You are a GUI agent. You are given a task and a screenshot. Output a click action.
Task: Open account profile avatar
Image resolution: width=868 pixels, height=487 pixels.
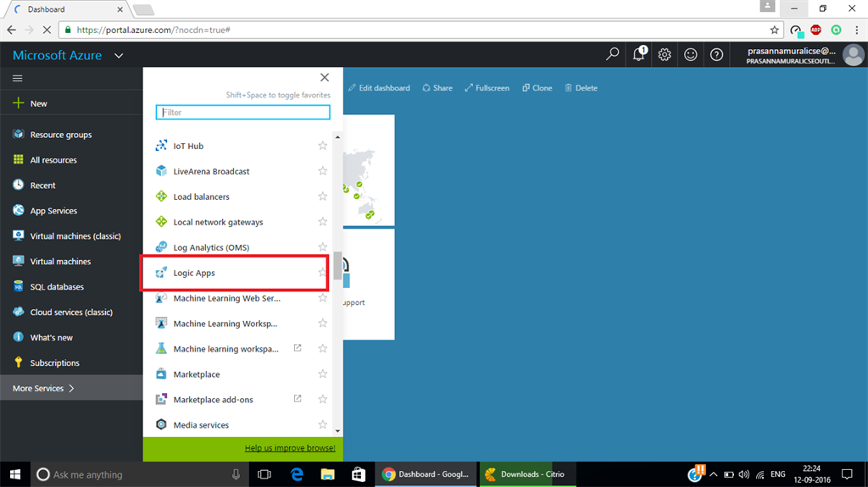pyautogui.click(x=853, y=55)
